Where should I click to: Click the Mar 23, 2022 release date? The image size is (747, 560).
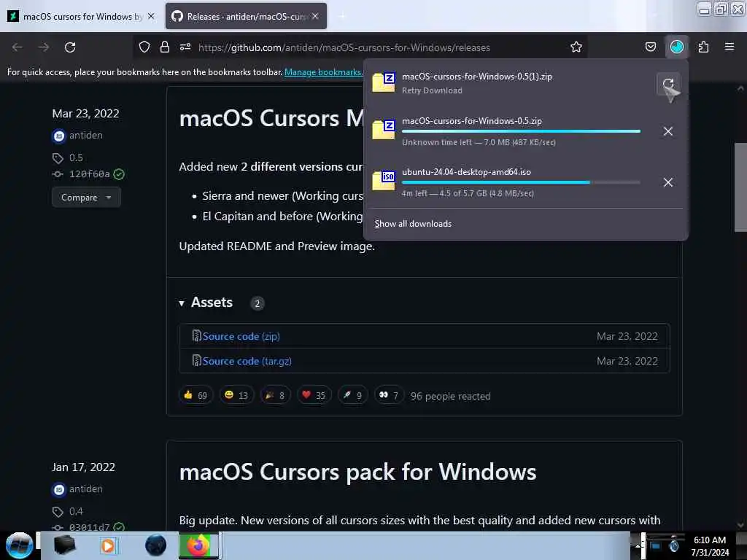coord(86,113)
